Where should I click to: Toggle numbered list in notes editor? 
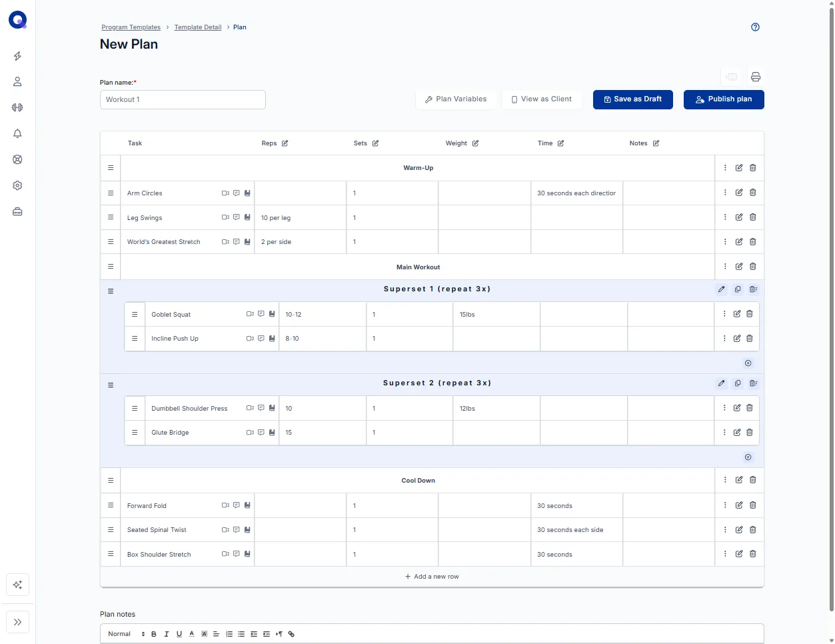click(229, 634)
